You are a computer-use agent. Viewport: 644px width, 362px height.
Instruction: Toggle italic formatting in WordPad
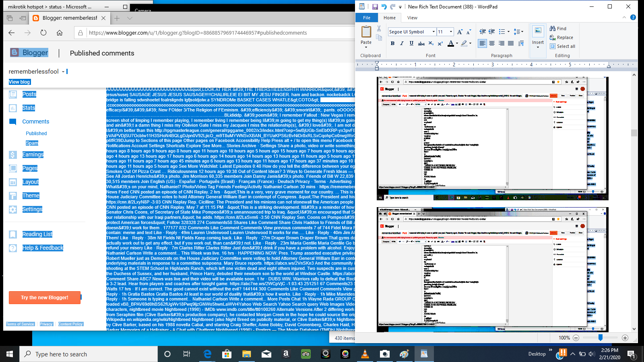point(402,43)
